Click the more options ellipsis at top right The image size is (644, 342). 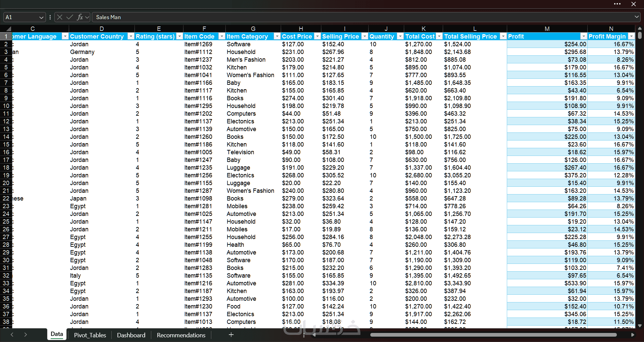click(617, 4)
